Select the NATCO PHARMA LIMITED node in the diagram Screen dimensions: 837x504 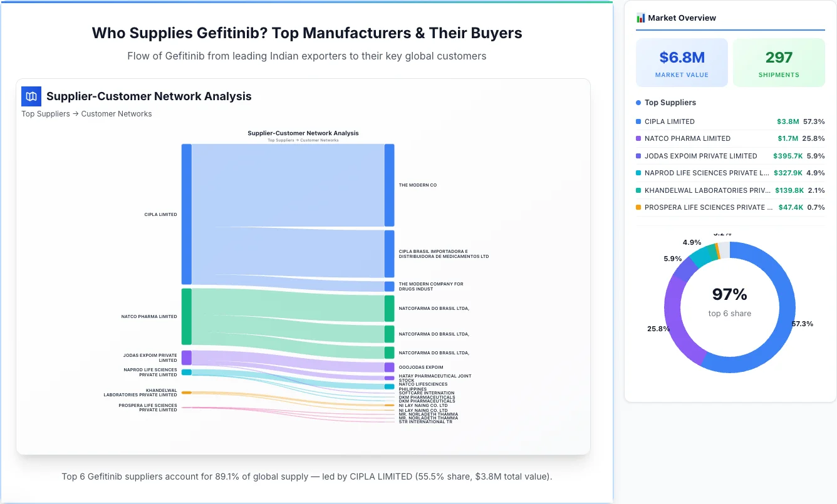185,316
